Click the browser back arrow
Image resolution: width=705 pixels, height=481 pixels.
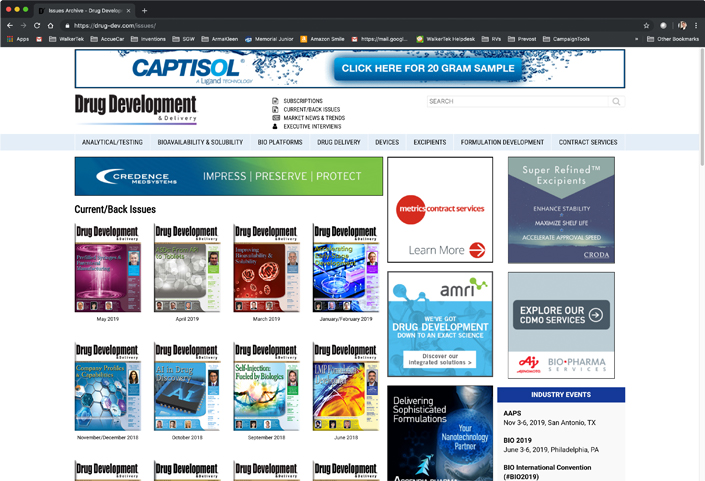point(10,26)
